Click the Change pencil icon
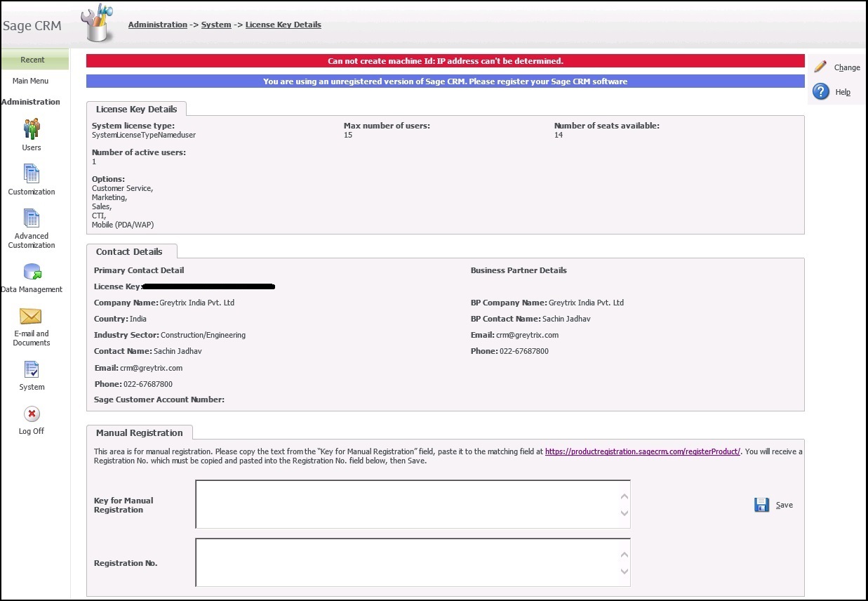The width and height of the screenshot is (868, 601). pos(820,67)
